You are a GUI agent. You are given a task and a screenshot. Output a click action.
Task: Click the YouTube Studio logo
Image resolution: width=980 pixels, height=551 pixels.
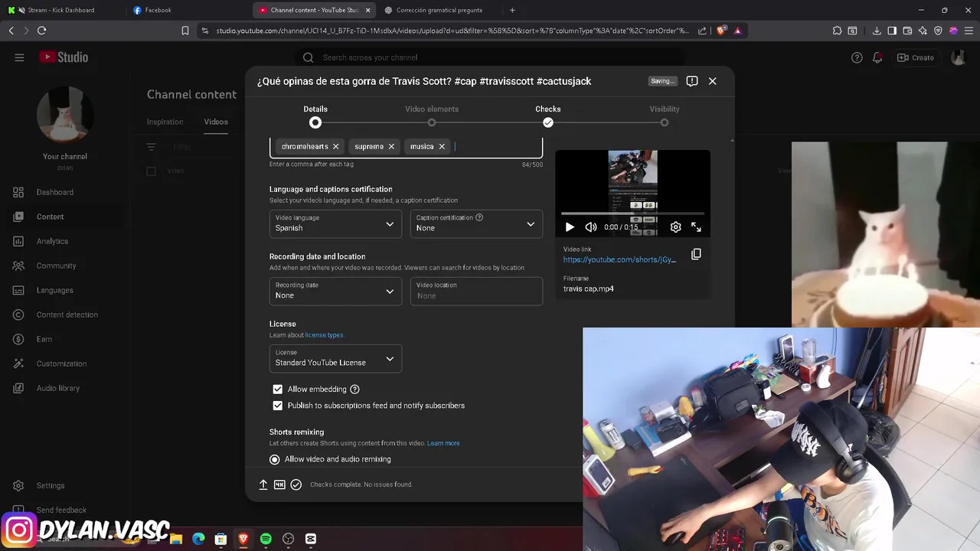[x=63, y=57]
